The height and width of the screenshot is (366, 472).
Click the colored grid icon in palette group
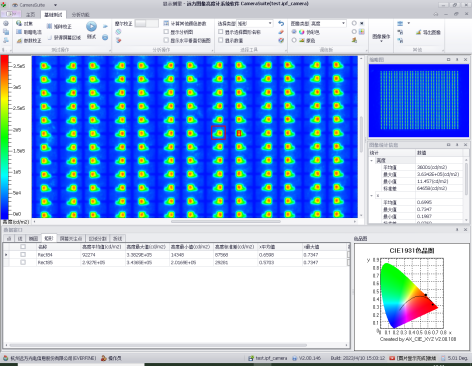(x=362, y=32)
